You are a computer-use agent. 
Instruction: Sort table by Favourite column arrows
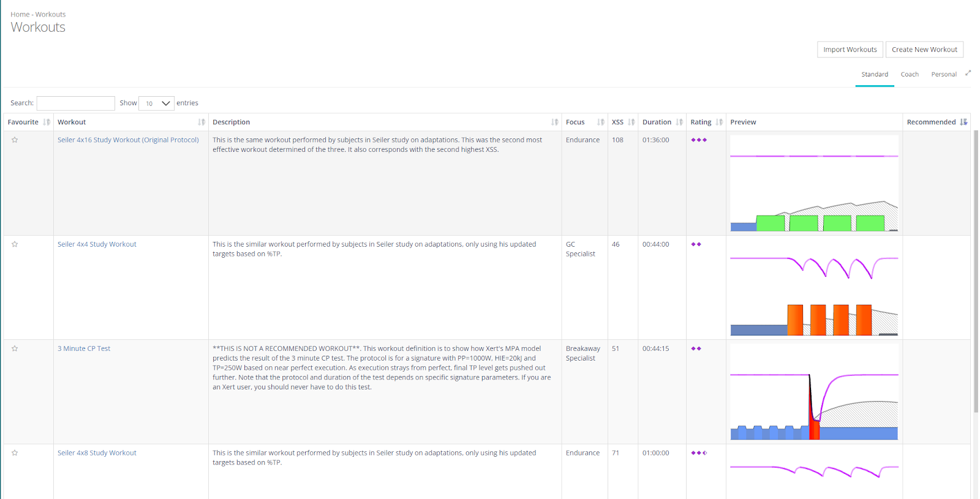pos(47,122)
